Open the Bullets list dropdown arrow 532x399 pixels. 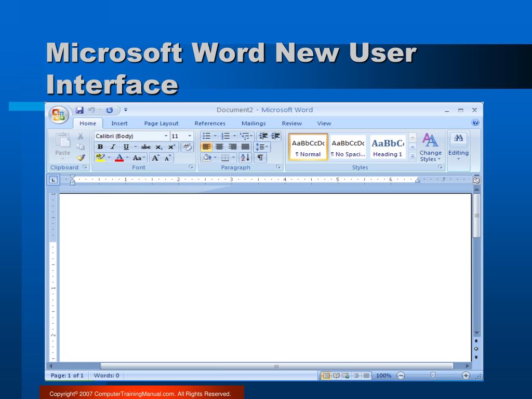pyautogui.click(x=215, y=136)
